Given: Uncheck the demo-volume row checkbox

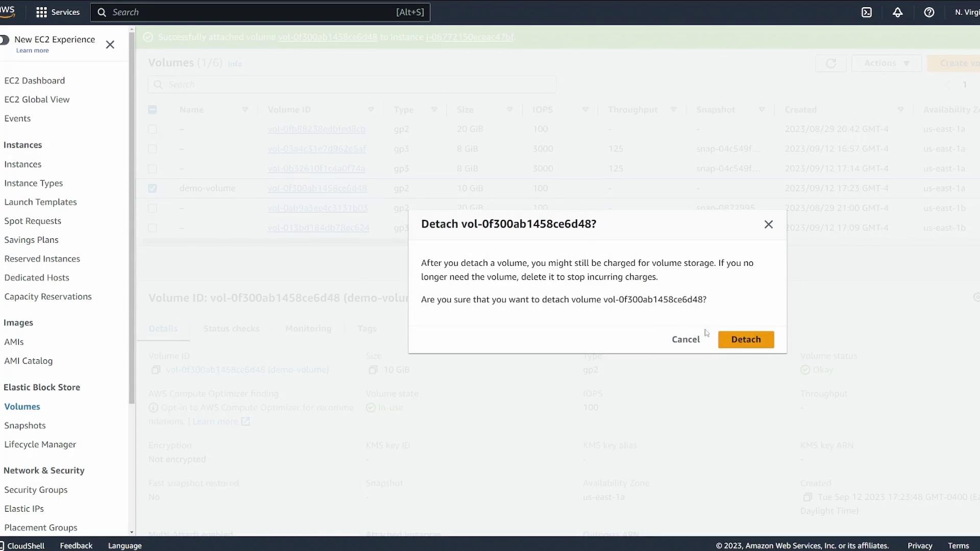Looking at the screenshot, I should [x=152, y=188].
